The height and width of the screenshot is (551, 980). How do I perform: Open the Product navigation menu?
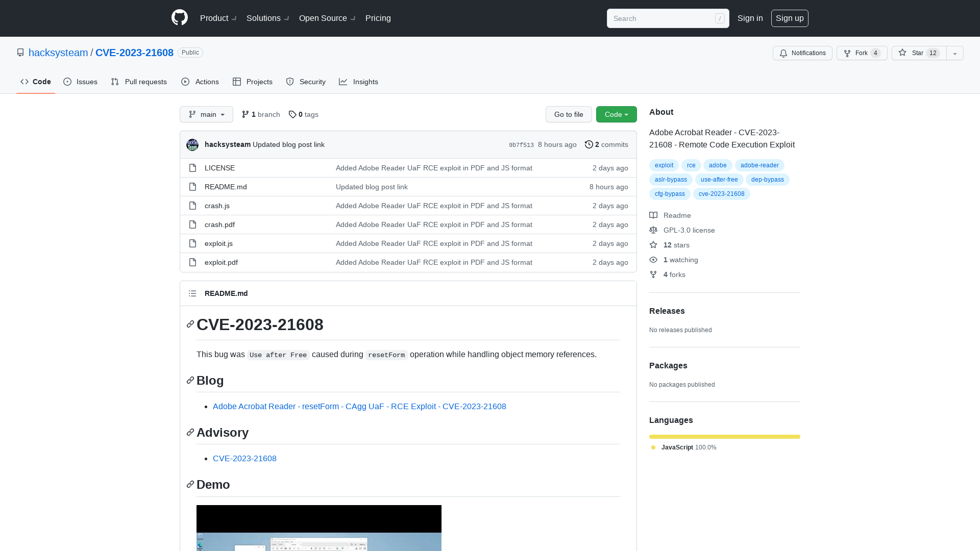(218, 18)
